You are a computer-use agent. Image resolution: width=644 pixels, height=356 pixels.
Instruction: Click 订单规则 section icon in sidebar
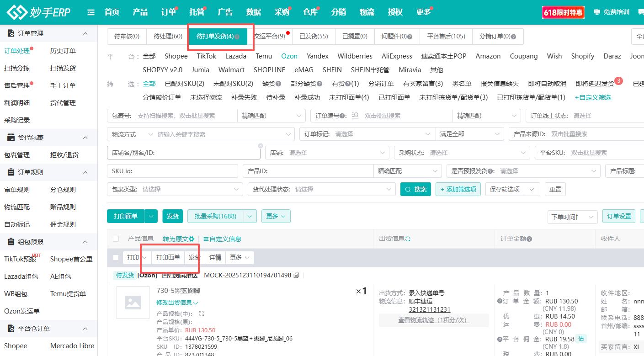pyautogui.click(x=11, y=172)
